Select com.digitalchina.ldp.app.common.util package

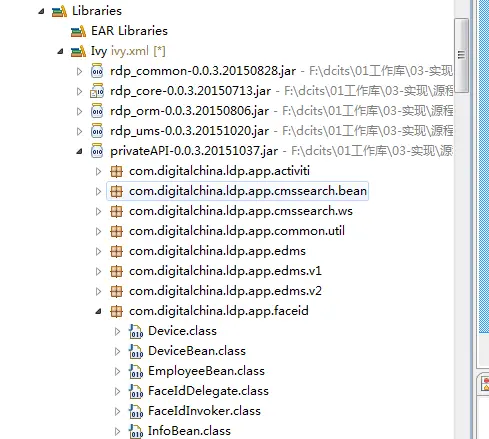tap(237, 231)
